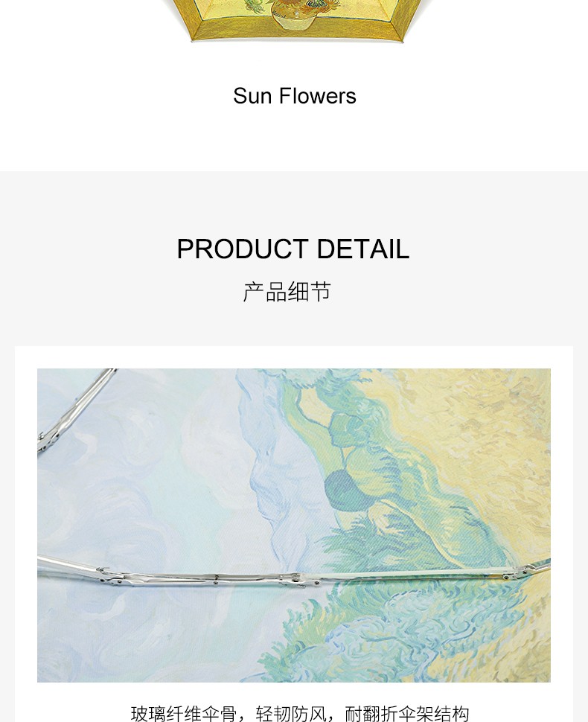The width and height of the screenshot is (588, 722).
Task: Click the "Sun Flowers" caption text
Action: [x=294, y=96]
